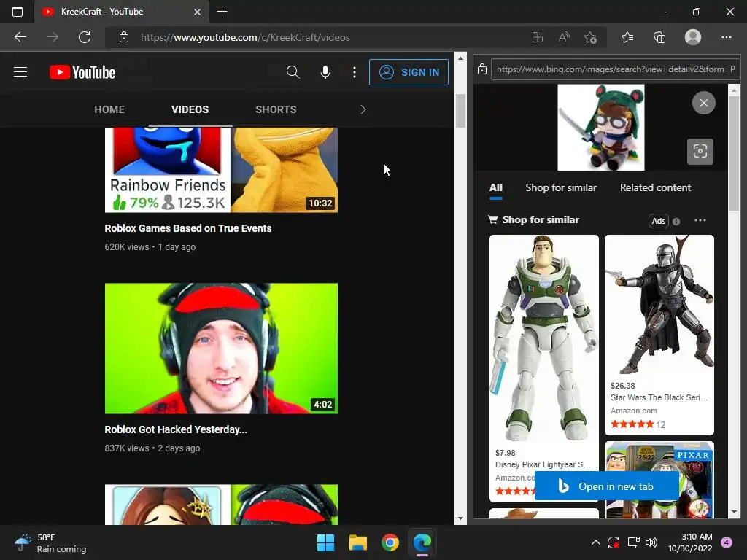Click Open in new tab button

[606, 486]
